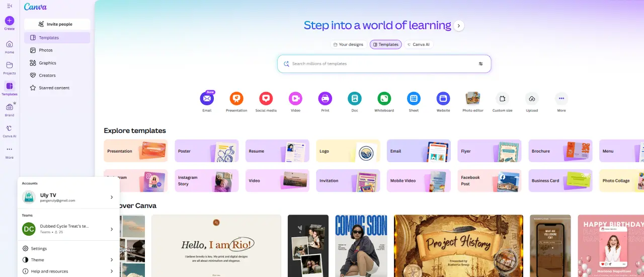Open Home in the left rail
This screenshot has width=644, height=277.
coord(10,46)
